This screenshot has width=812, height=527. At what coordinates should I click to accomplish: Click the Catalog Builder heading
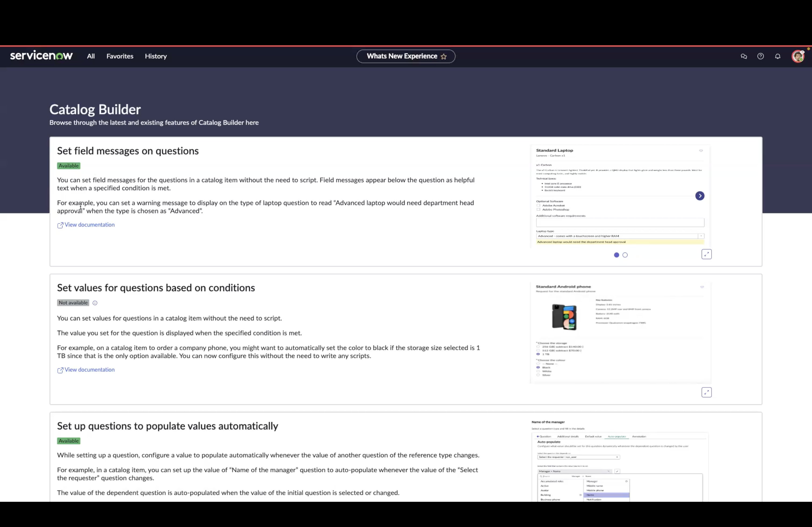click(x=95, y=109)
